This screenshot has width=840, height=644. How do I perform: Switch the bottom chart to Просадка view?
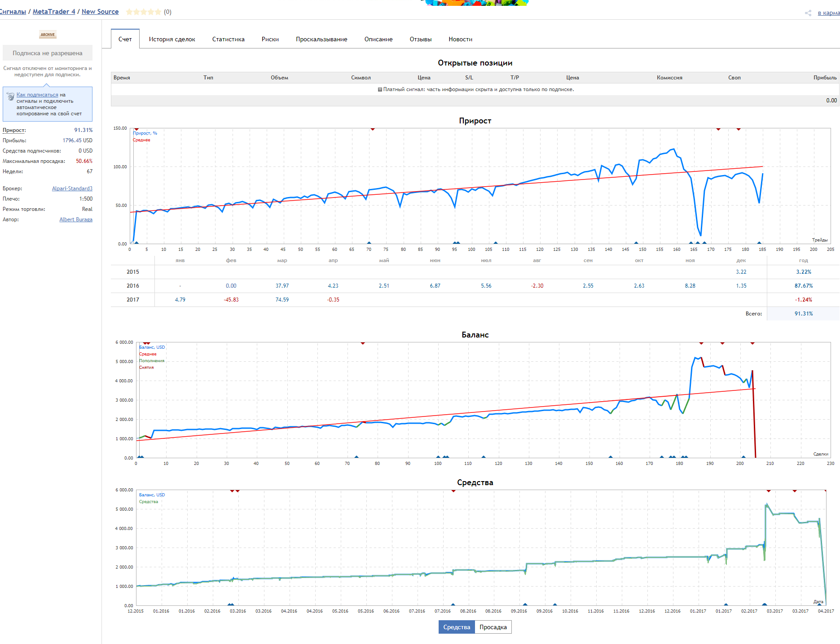coord(493,627)
